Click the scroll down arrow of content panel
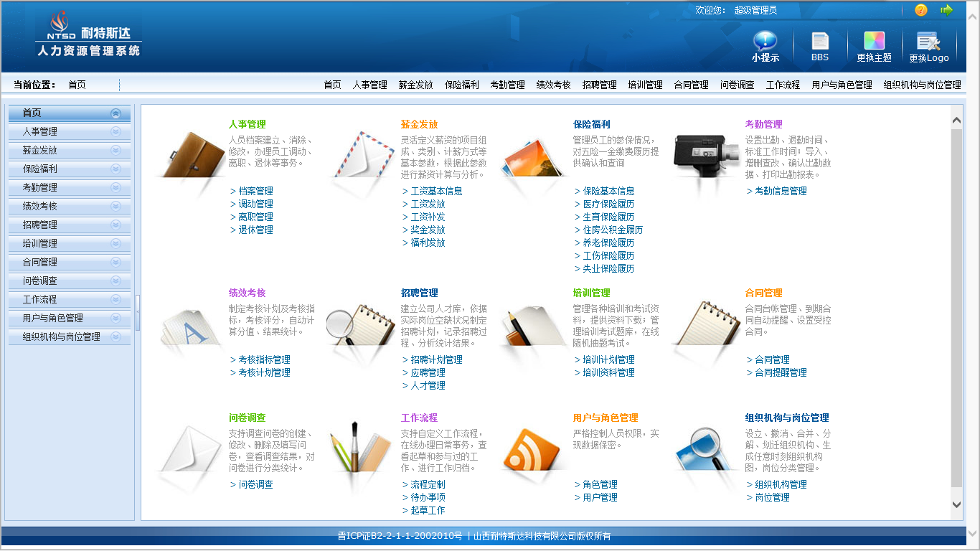The height and width of the screenshot is (551, 980). pyautogui.click(x=956, y=504)
